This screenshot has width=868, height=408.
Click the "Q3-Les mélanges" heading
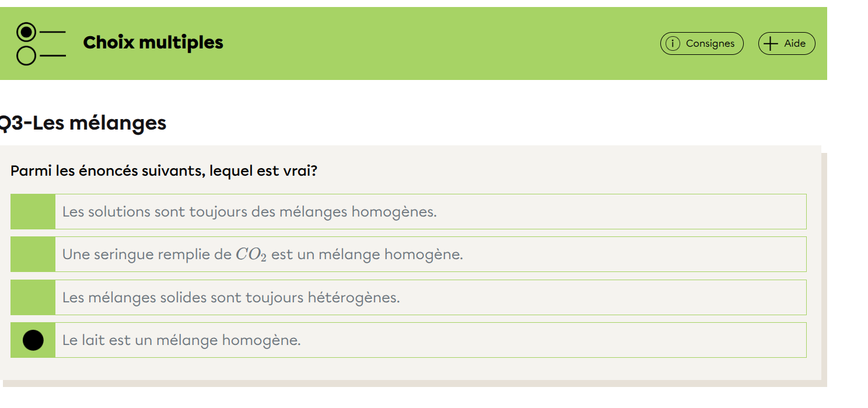click(x=83, y=123)
